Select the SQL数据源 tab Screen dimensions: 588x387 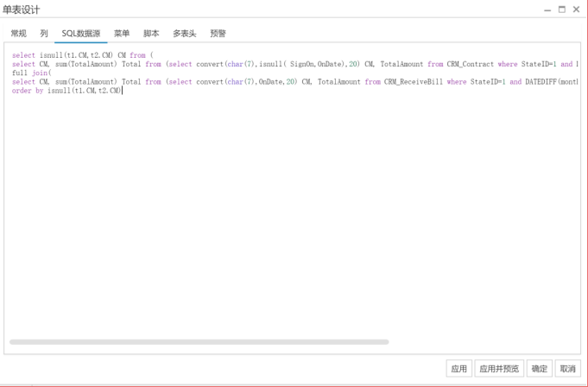80,34
